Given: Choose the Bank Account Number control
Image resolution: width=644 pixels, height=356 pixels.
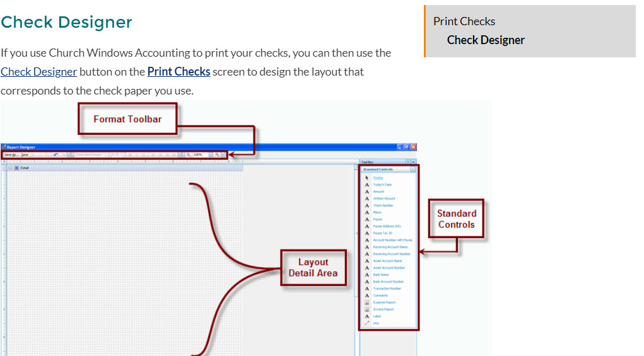Looking at the screenshot, I should [388, 282].
